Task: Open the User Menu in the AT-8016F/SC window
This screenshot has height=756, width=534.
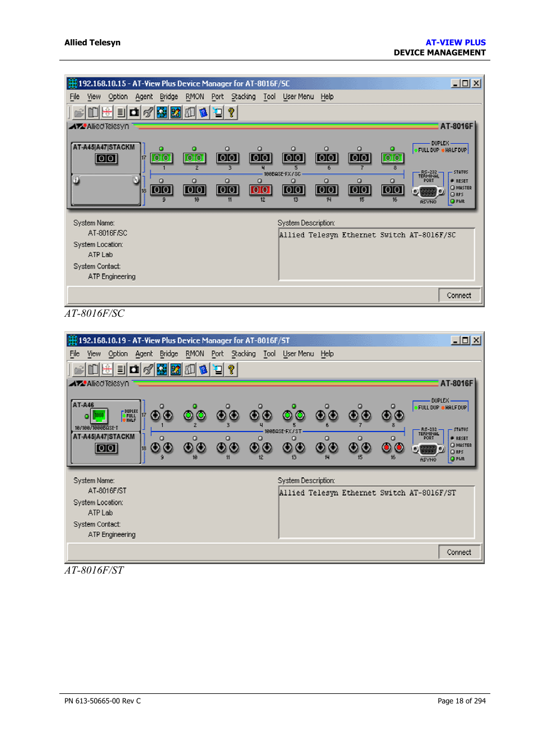Action: (x=298, y=97)
